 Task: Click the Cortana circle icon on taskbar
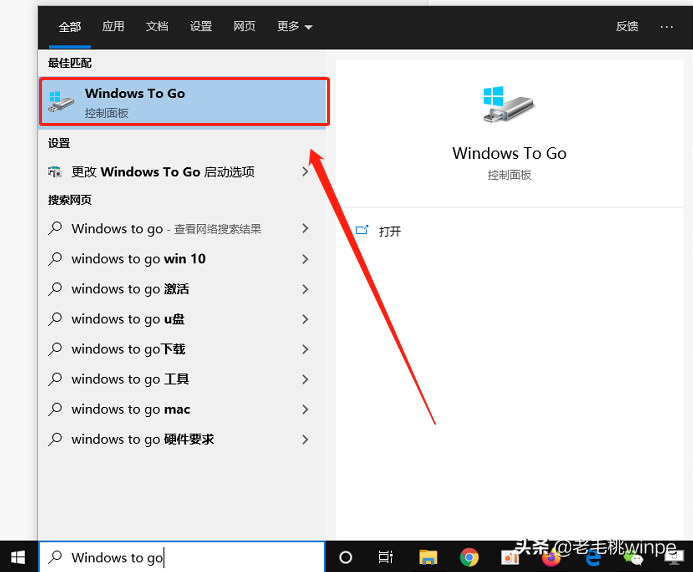click(x=346, y=557)
